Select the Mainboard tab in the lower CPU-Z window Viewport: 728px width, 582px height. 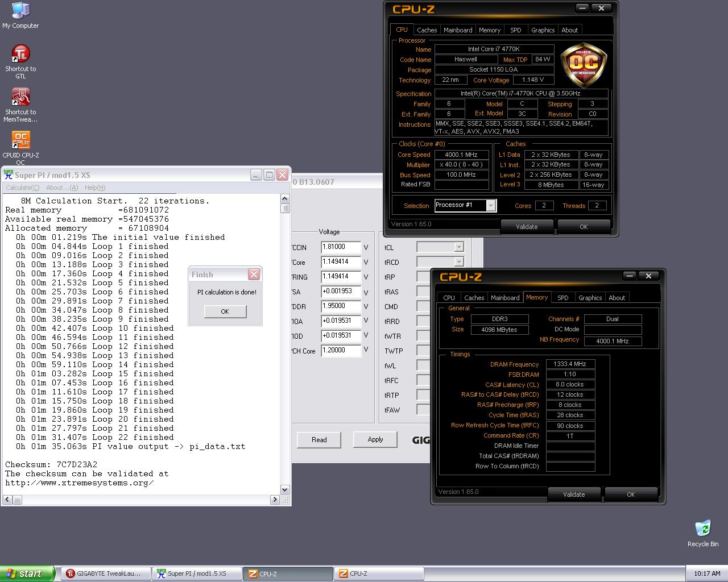[x=505, y=298]
